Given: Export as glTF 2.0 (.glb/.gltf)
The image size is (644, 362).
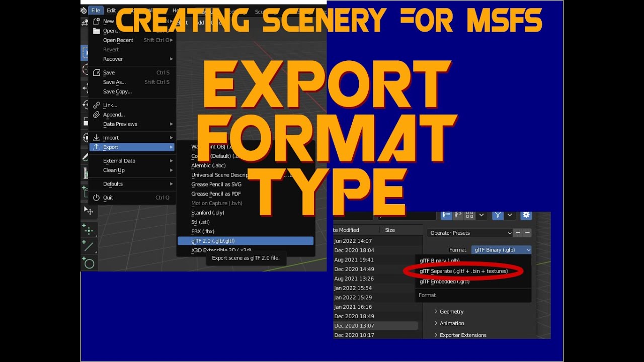Looking at the screenshot, I should 246,241.
